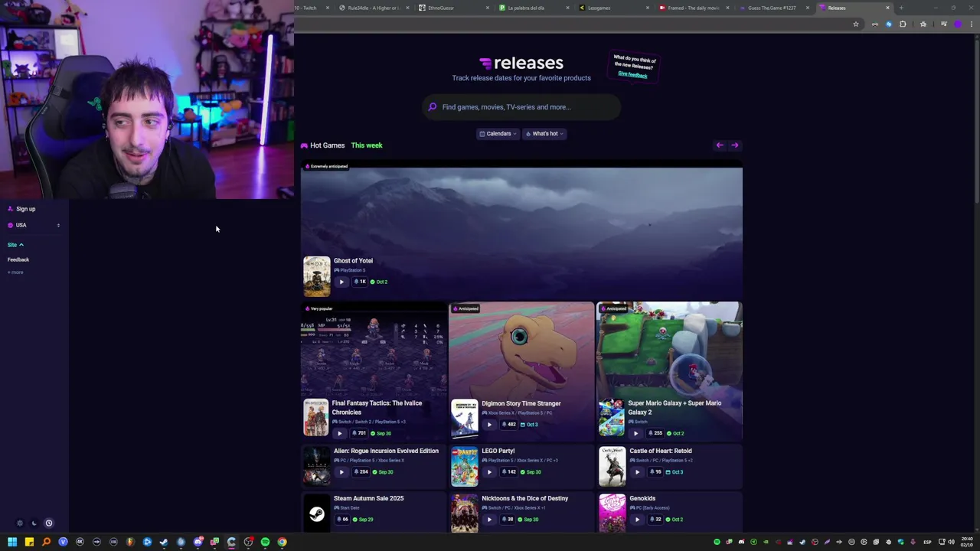Viewport: 980px width, 551px height.
Task: Click the releases logo at the top
Action: click(x=521, y=63)
